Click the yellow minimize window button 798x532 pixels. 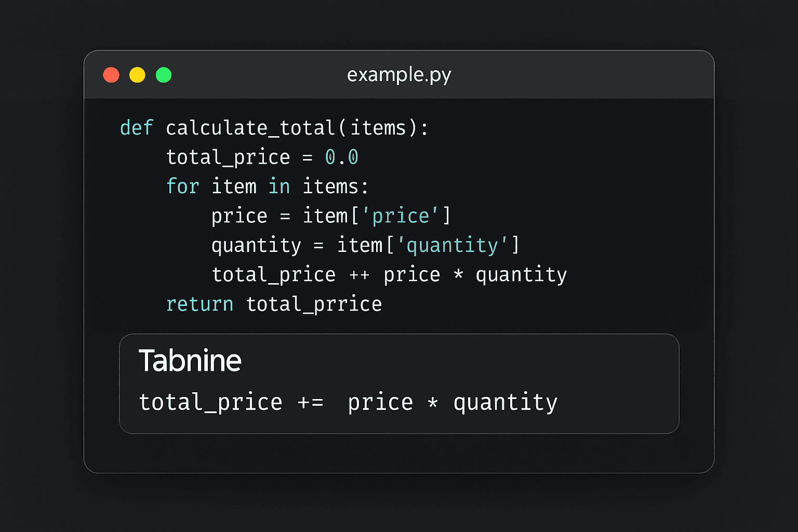137,75
